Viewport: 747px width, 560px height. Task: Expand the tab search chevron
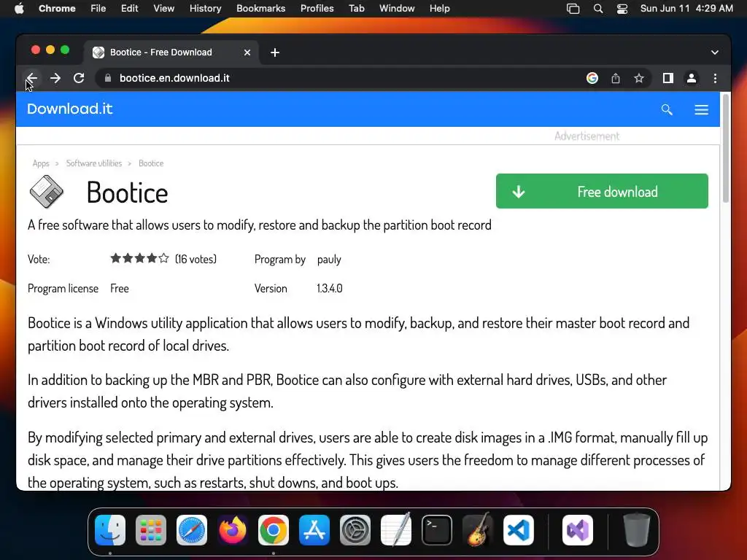coord(715,52)
